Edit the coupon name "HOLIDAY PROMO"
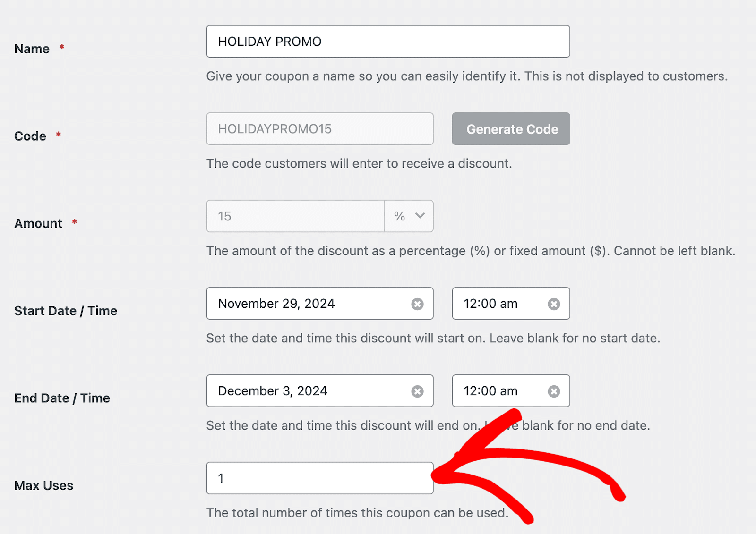This screenshot has height=534, width=756. [387, 41]
